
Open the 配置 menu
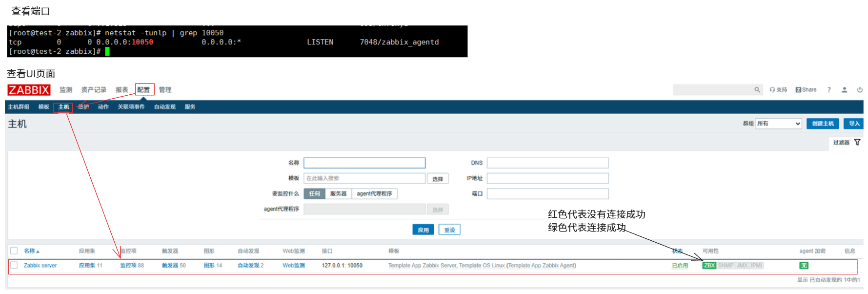tap(144, 90)
